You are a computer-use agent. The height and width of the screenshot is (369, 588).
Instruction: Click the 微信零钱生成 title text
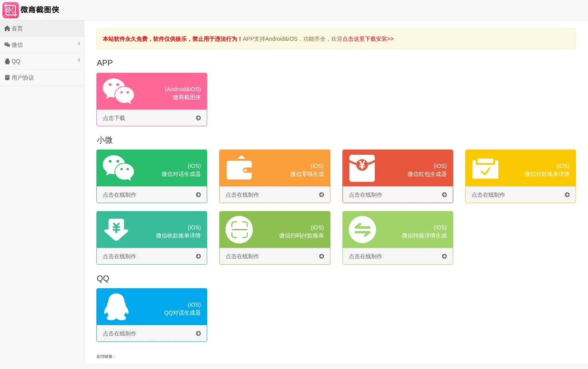point(307,174)
